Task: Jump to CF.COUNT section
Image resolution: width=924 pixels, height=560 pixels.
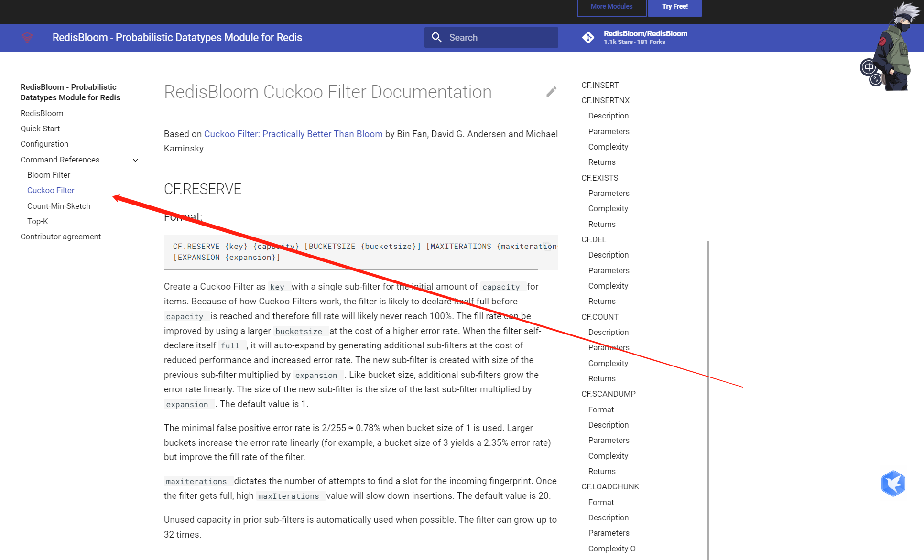Action: 600,317
